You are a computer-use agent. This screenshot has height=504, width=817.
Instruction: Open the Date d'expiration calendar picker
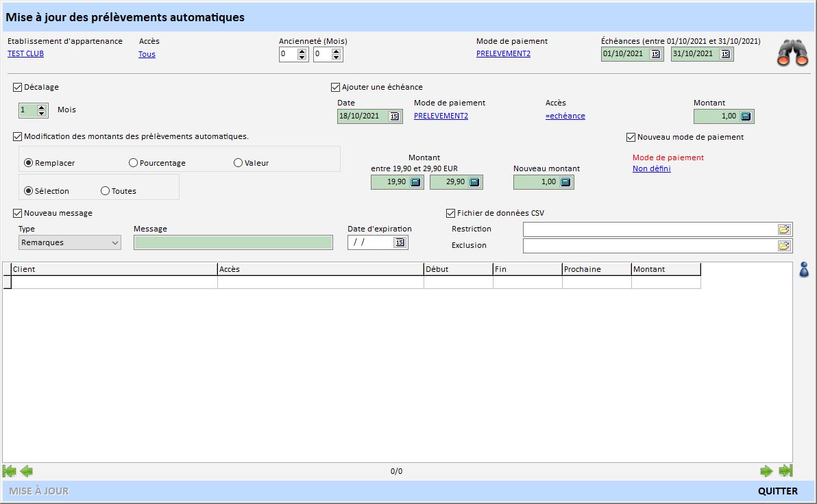point(400,242)
